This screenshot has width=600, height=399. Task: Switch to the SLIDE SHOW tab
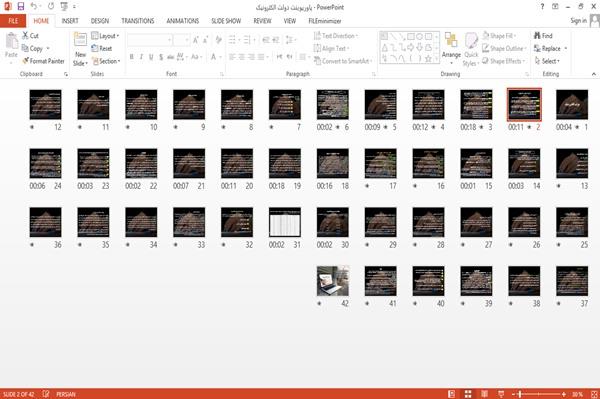pyautogui.click(x=226, y=21)
